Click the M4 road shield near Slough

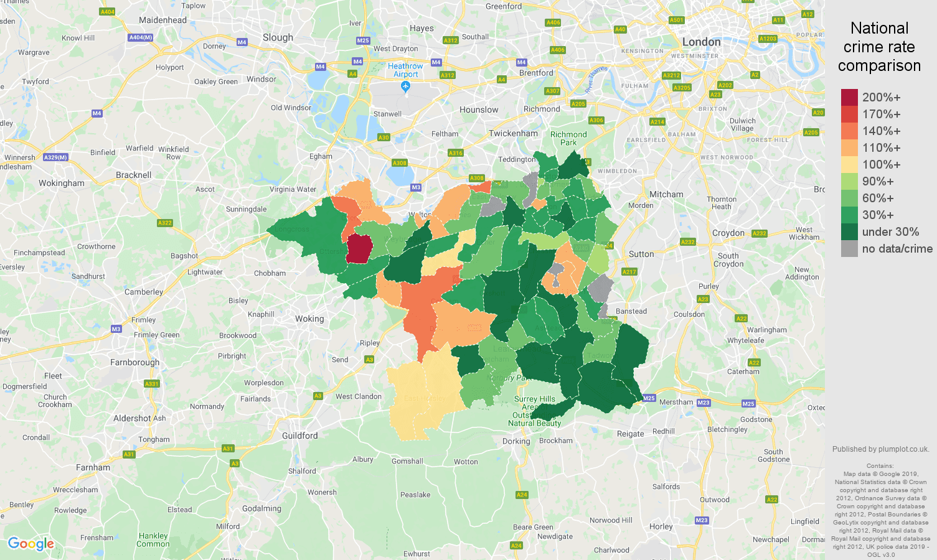click(242, 42)
